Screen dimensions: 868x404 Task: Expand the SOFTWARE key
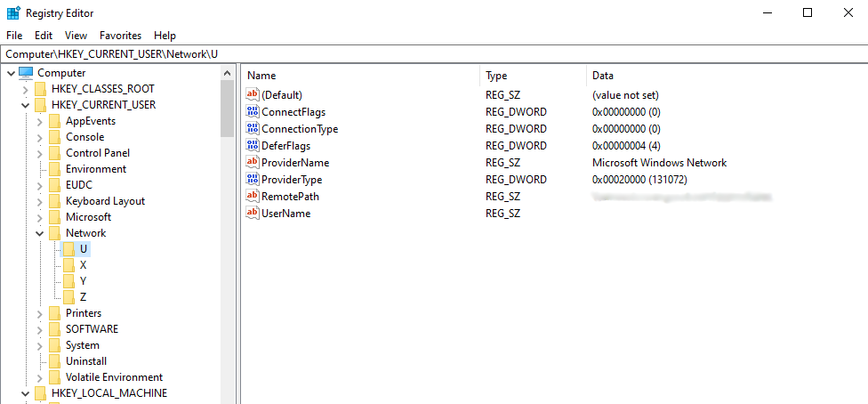[x=40, y=329]
